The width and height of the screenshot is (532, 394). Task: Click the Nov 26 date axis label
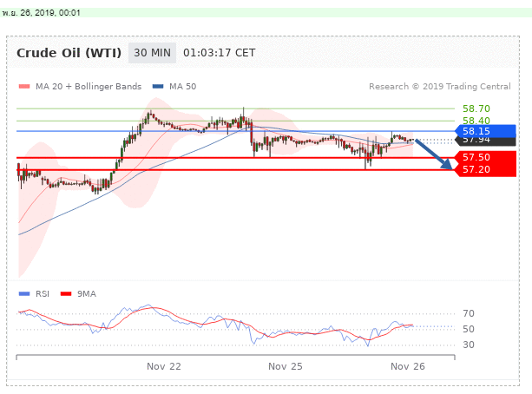(x=406, y=367)
